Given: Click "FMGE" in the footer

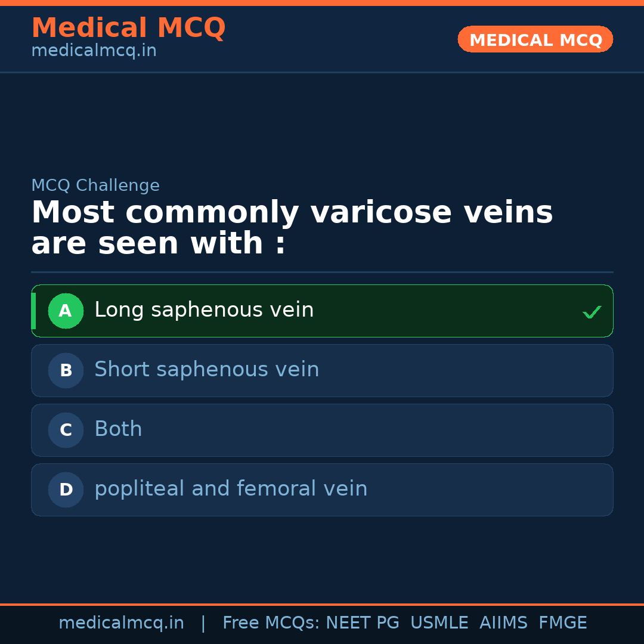Looking at the screenshot, I should [562, 623].
